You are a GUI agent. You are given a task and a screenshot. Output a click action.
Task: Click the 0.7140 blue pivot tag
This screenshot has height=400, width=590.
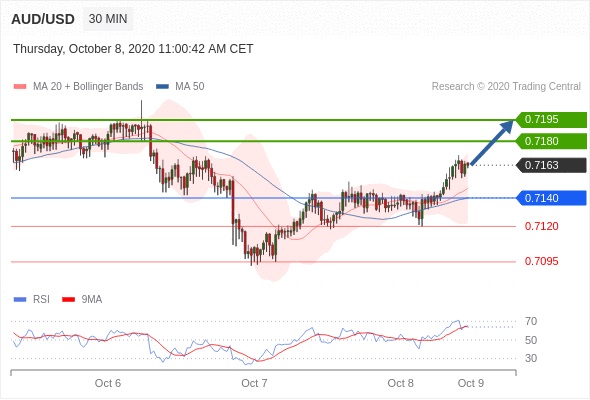point(551,198)
